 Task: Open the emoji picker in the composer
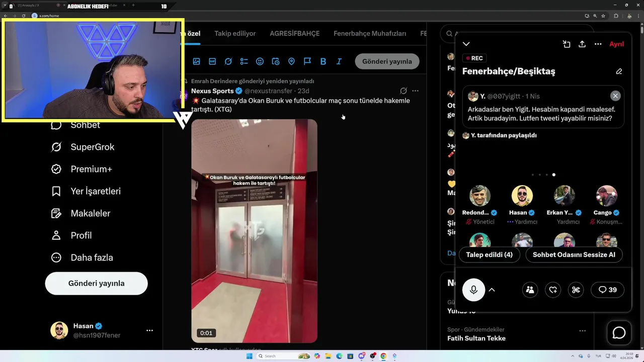tap(260, 61)
